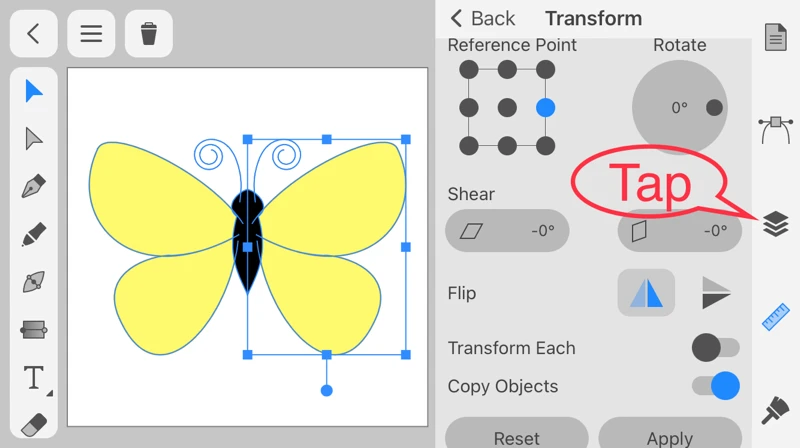Select the Pen tool

pos(34,187)
